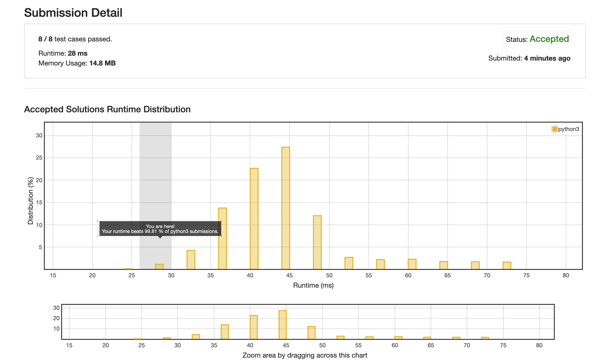This screenshot has width=612, height=364.
Task: Click the last bar past 70 ms
Action: [x=507, y=265]
